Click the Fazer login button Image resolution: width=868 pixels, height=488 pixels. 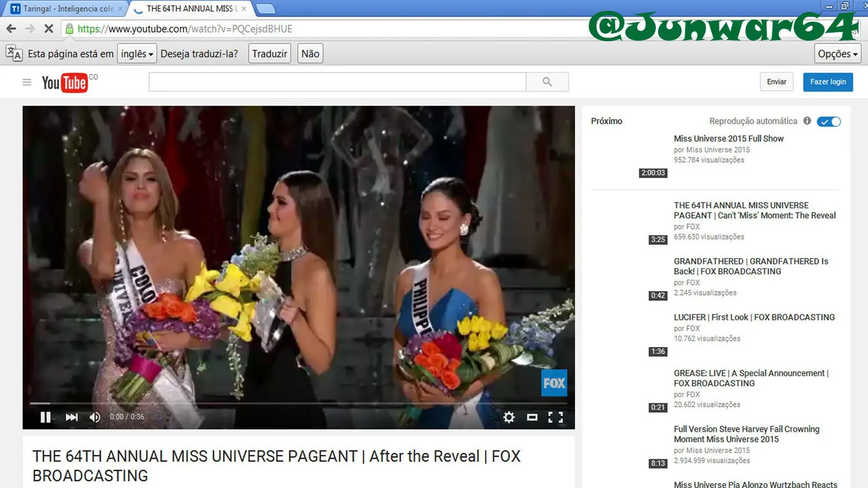tap(828, 82)
